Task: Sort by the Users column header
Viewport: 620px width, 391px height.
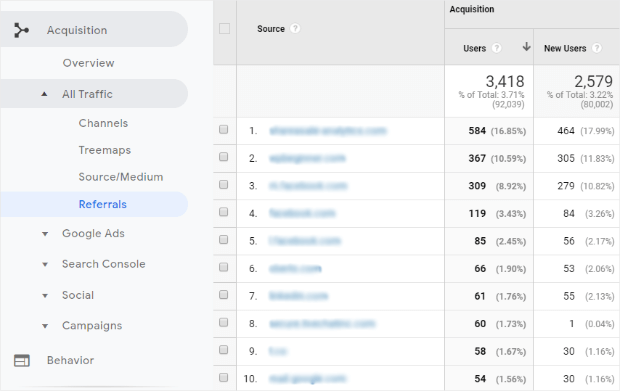Action: [x=474, y=48]
